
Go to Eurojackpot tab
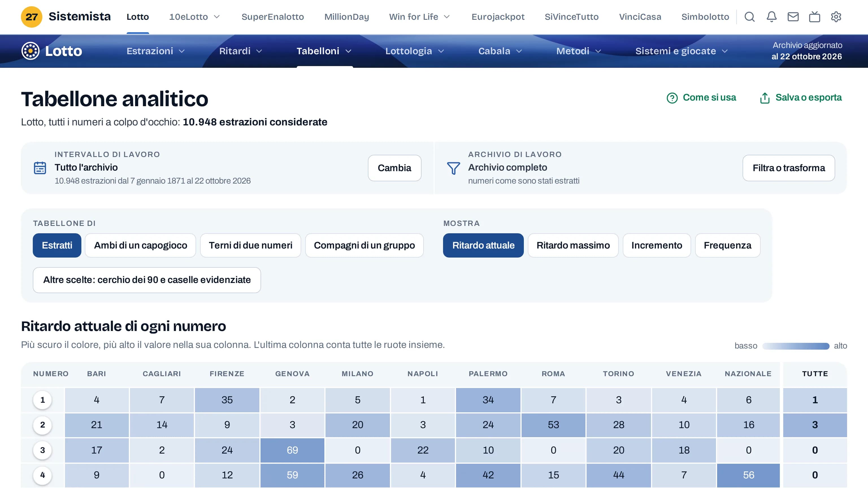(498, 16)
